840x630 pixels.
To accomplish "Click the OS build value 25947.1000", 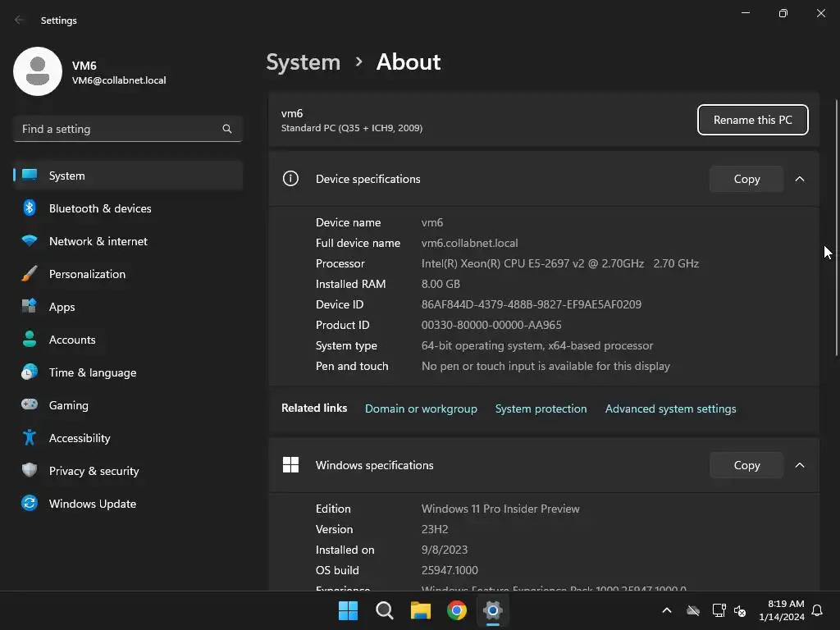I will [450, 570].
